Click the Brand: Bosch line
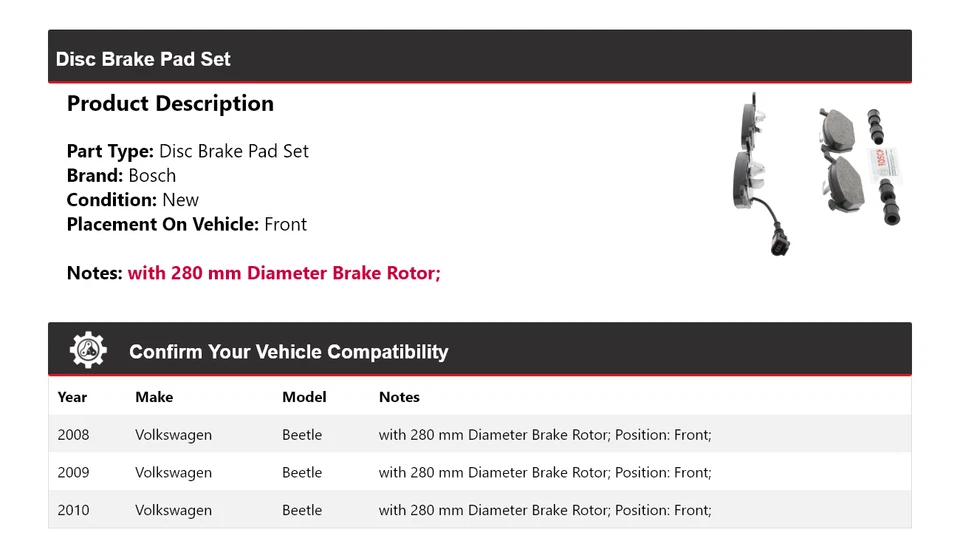Screen dimensions: 960x558 click(x=121, y=175)
